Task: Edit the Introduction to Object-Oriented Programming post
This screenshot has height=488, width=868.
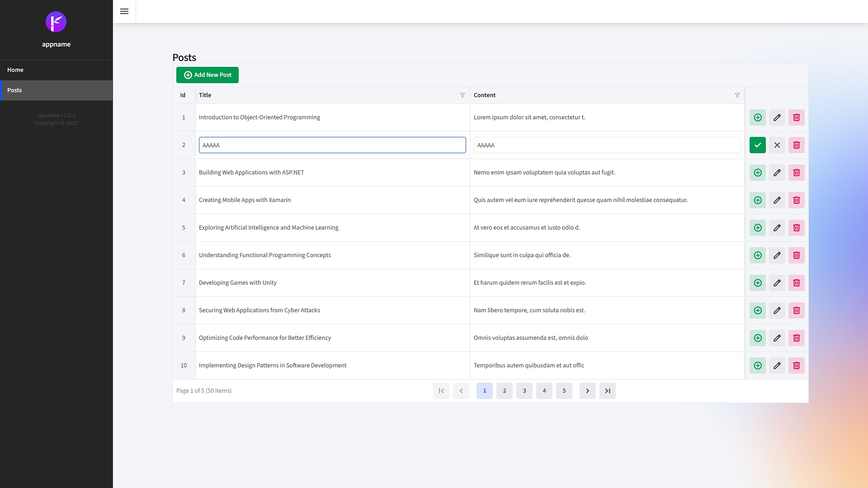Action: [777, 117]
